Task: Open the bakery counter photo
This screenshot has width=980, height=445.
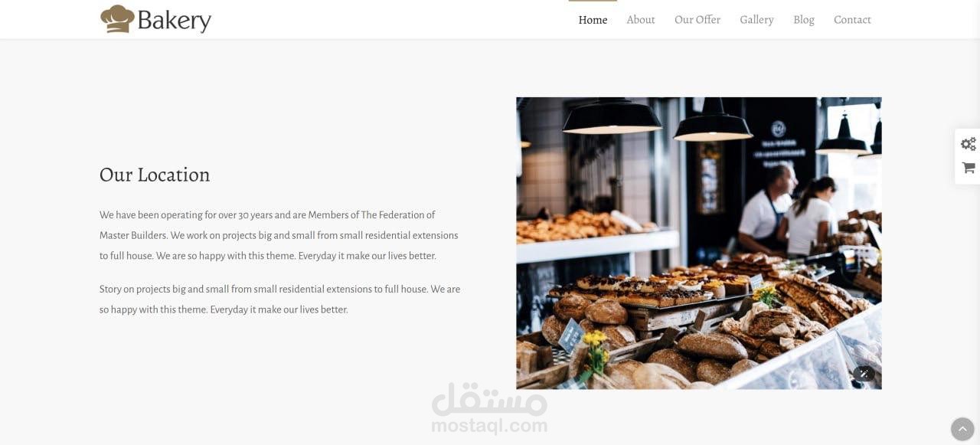Action: [699, 243]
